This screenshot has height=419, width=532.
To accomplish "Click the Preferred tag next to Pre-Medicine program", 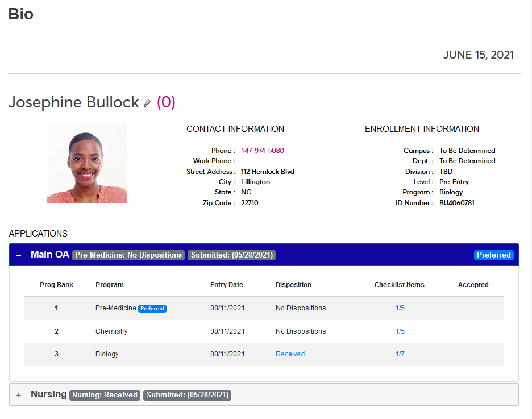I will click(x=152, y=308).
